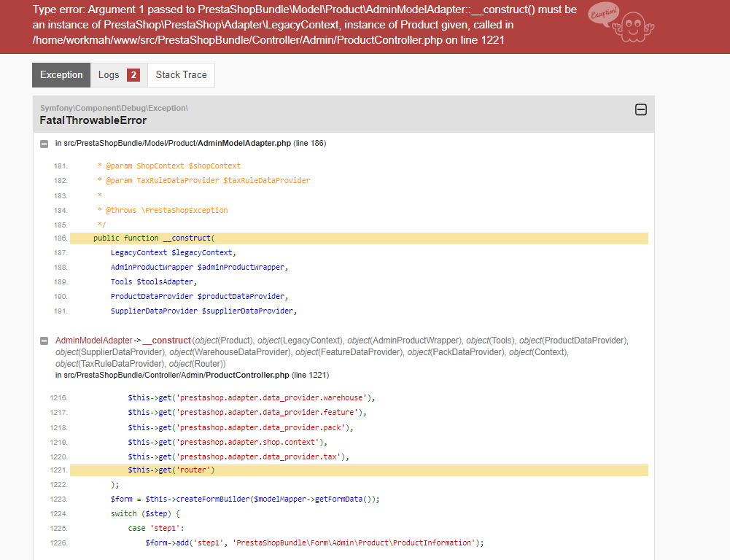Click the AdminModelAdapter class name in trace
The width and height of the screenshot is (730, 560).
pos(93,341)
